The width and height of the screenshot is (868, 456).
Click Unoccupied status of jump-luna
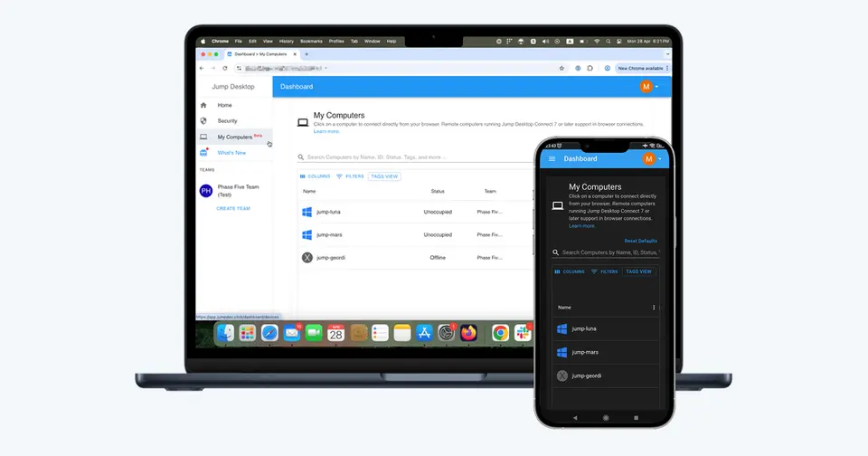(x=438, y=212)
